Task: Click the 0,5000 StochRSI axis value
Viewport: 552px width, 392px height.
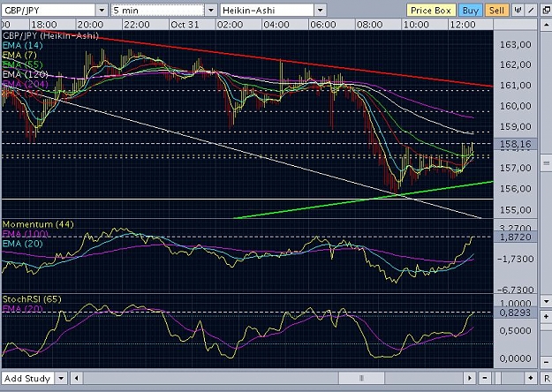Action: point(515,331)
